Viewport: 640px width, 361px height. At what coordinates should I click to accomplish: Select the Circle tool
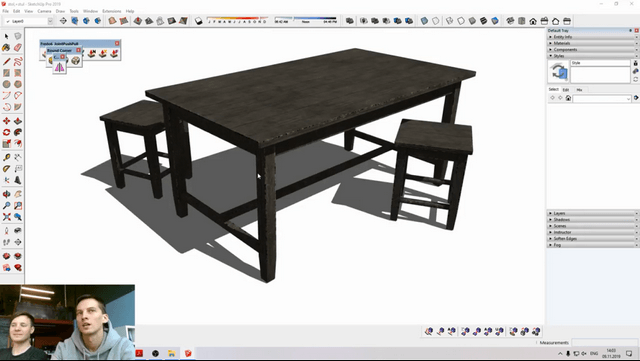click(7, 85)
